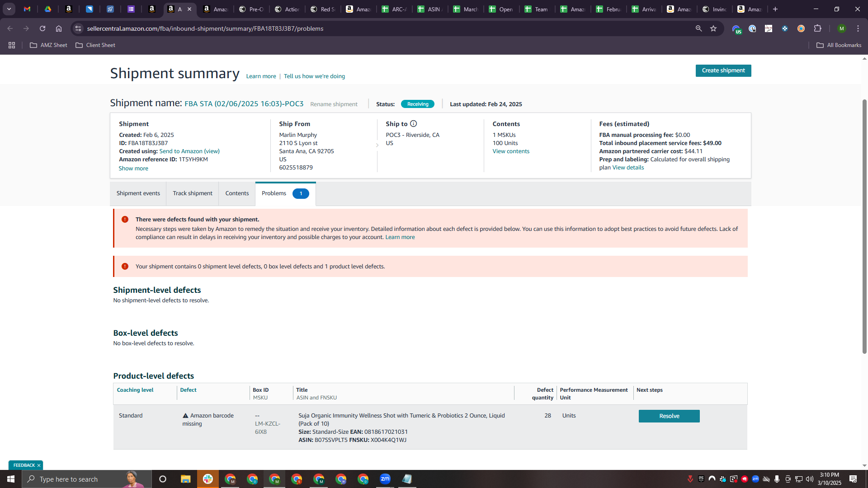868x488 pixels.
Task: Open the browser home page
Action: (x=59, y=28)
